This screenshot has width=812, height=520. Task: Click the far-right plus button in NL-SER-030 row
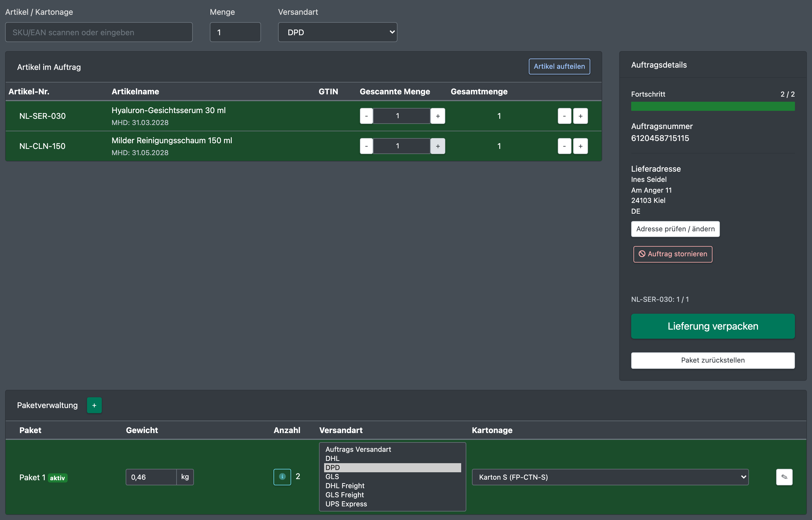coord(580,116)
